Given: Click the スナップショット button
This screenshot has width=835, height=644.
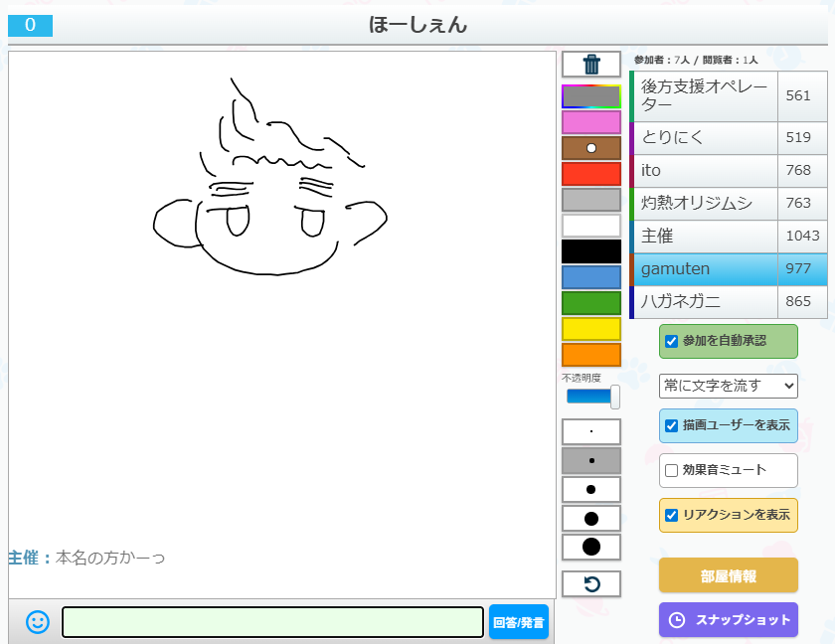Looking at the screenshot, I should [728, 620].
